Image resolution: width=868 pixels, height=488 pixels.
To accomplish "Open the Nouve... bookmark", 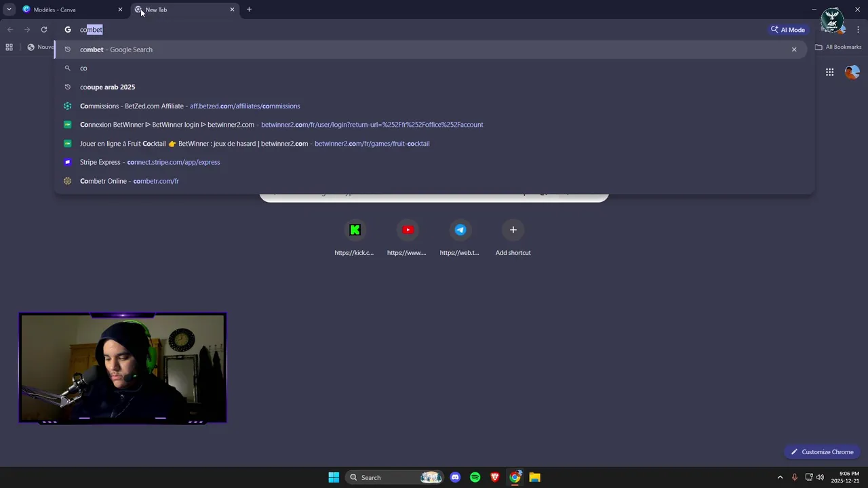I will click(41, 47).
